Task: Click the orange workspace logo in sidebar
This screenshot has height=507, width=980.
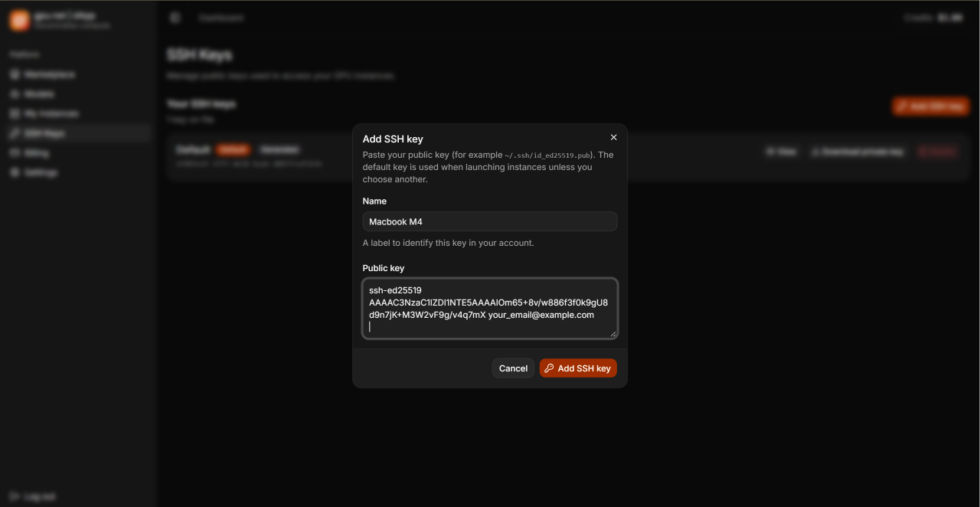Action: 19,21
